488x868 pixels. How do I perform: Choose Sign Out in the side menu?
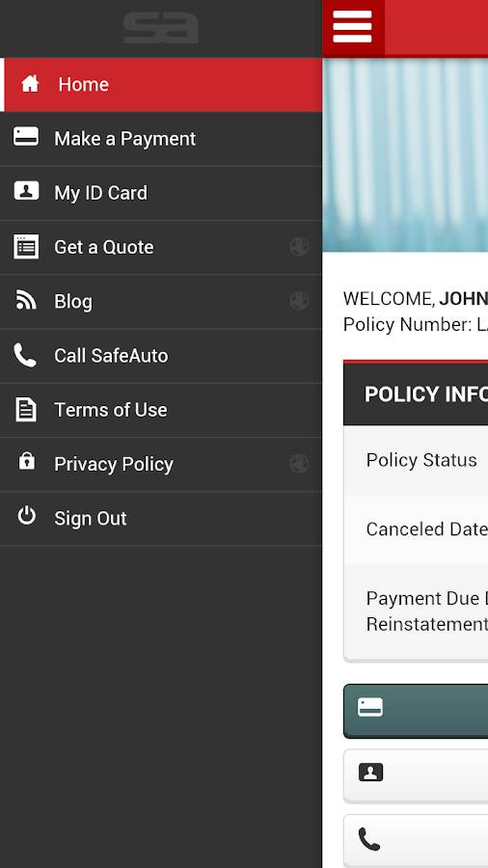161,518
